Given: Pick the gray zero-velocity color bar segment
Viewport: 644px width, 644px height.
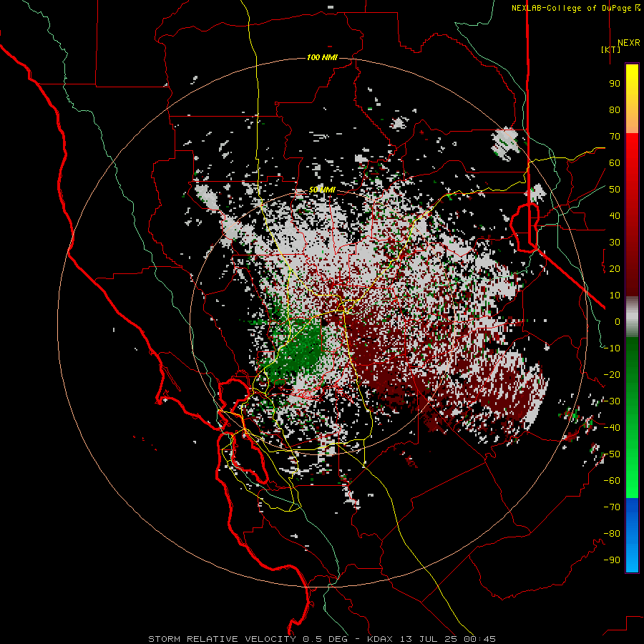Looking at the screenshot, I should [x=632, y=317].
